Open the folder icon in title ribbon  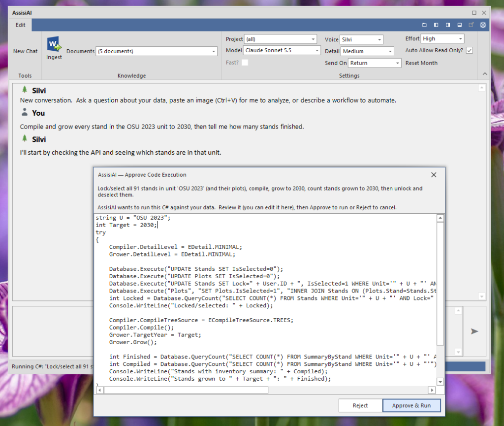424,25
